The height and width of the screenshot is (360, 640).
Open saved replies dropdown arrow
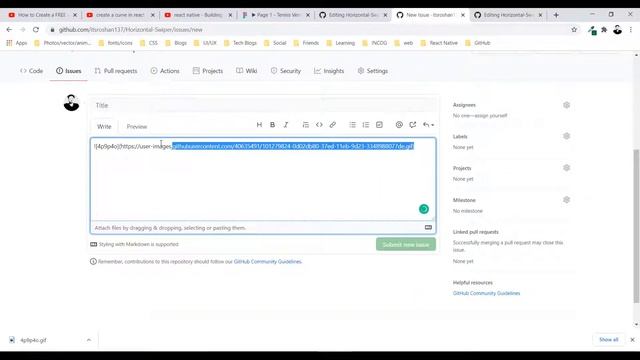(x=428, y=125)
